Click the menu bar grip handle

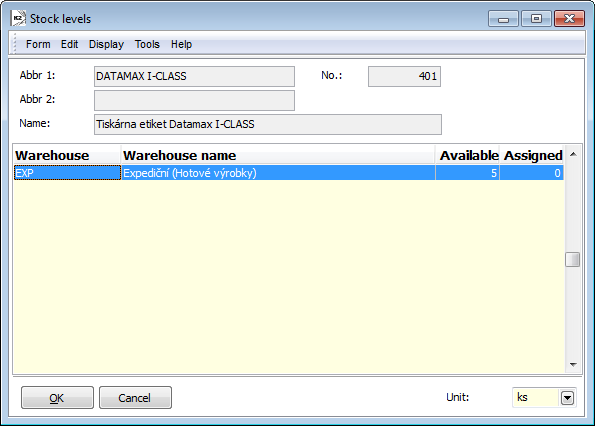tap(15, 44)
